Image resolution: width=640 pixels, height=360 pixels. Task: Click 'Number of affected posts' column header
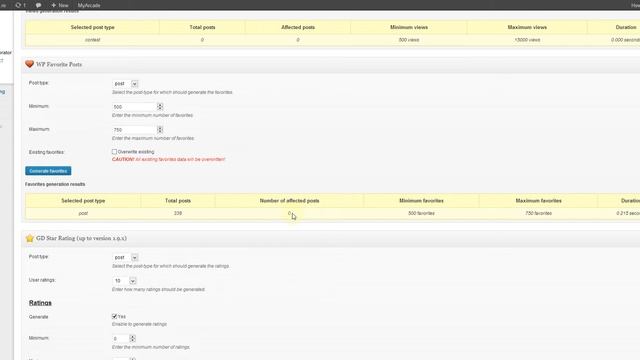[289, 201]
